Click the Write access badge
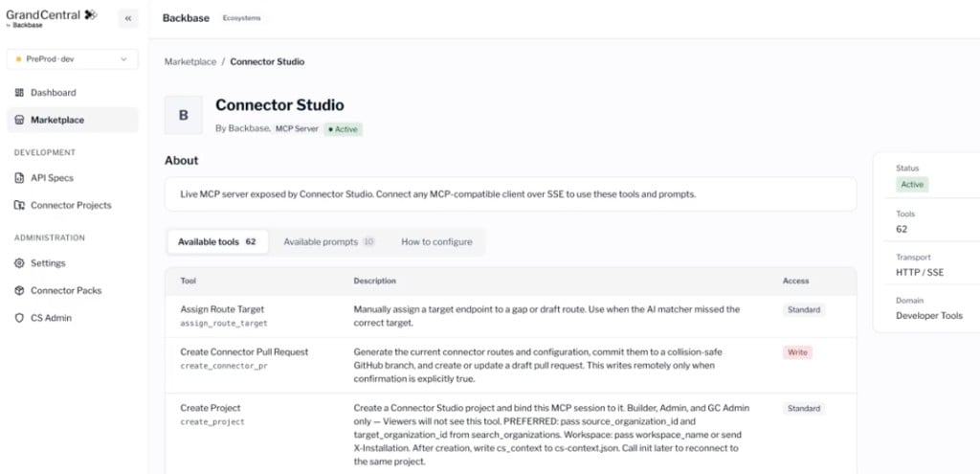980x474 pixels. coord(797,352)
